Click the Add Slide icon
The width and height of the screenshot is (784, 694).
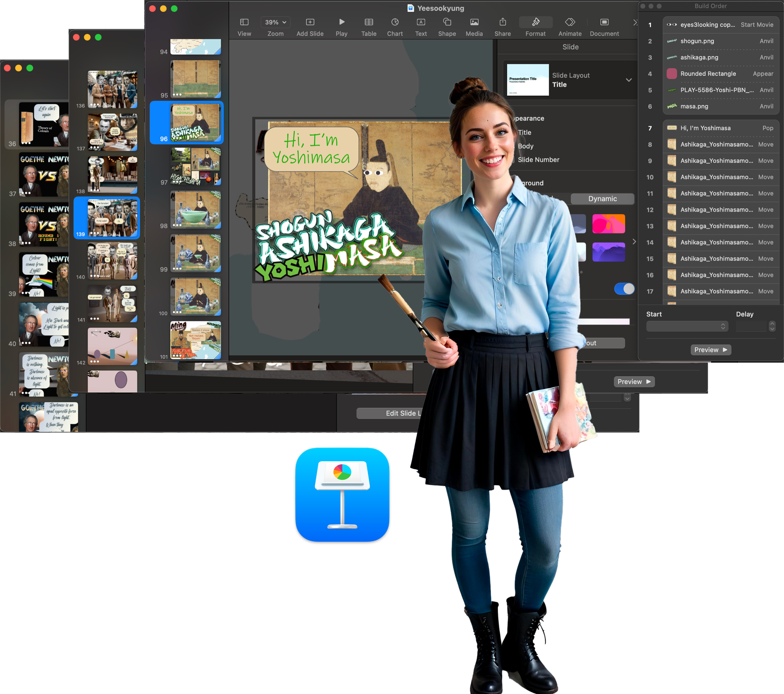point(310,23)
